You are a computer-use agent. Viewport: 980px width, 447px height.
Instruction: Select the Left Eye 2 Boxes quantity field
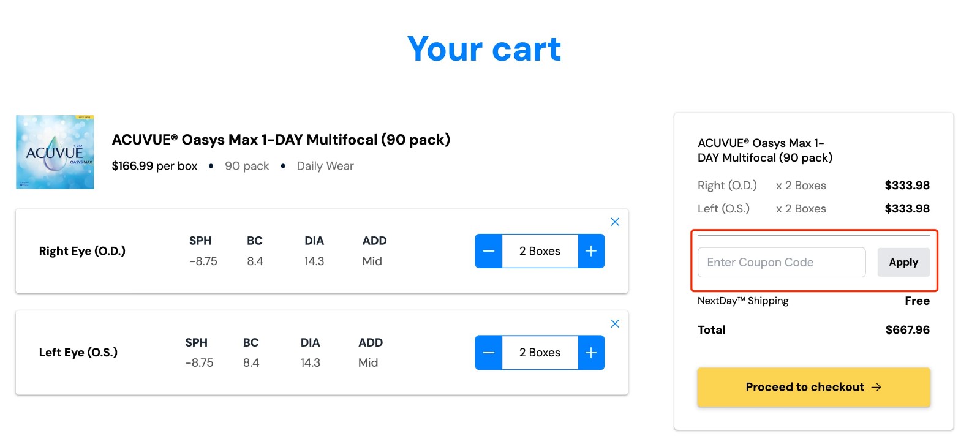(x=539, y=352)
